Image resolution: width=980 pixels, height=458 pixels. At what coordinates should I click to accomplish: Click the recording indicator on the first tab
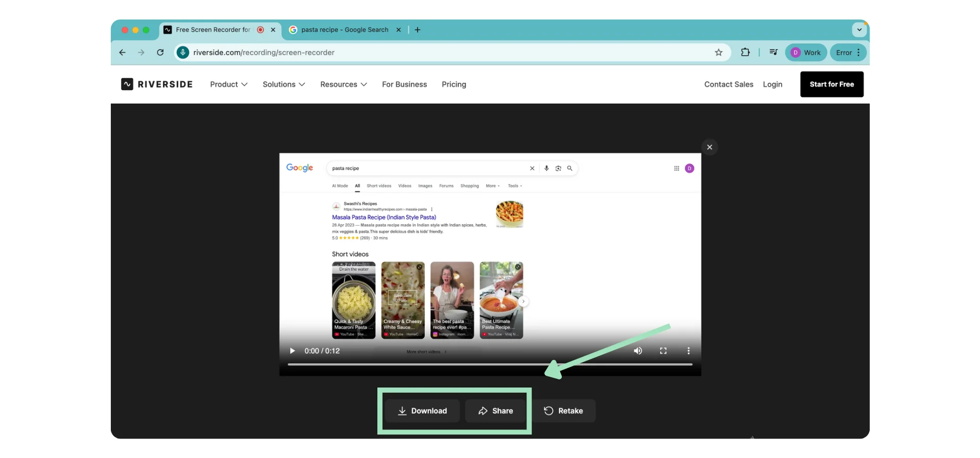260,30
